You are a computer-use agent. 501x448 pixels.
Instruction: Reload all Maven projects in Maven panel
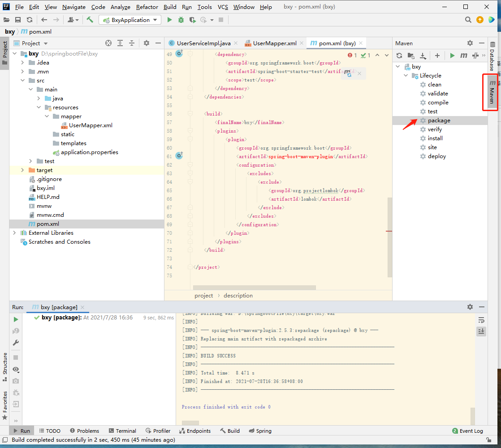coord(399,56)
